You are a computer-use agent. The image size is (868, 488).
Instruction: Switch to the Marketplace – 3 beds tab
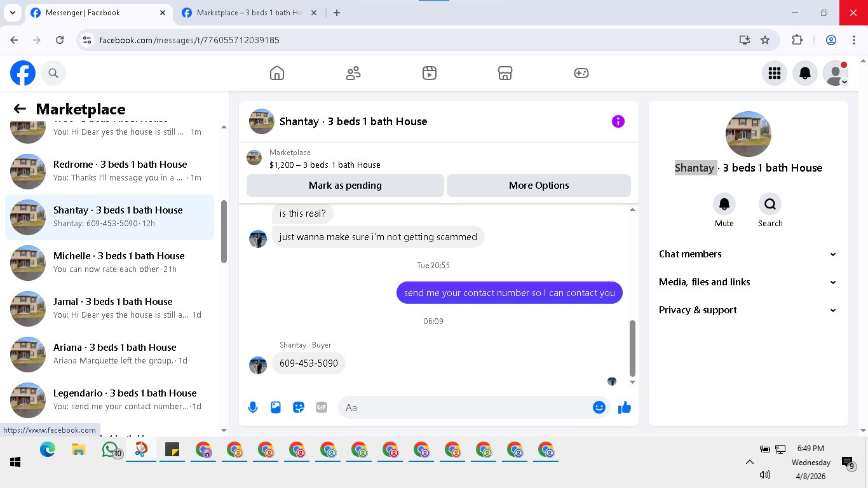pos(249,13)
